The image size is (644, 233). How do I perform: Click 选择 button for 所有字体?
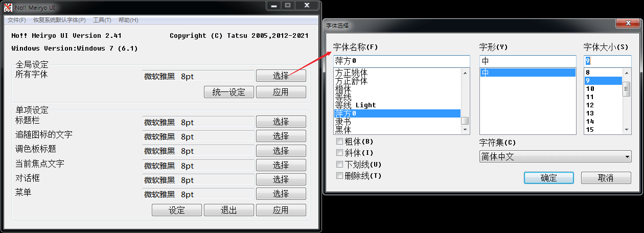point(281,76)
